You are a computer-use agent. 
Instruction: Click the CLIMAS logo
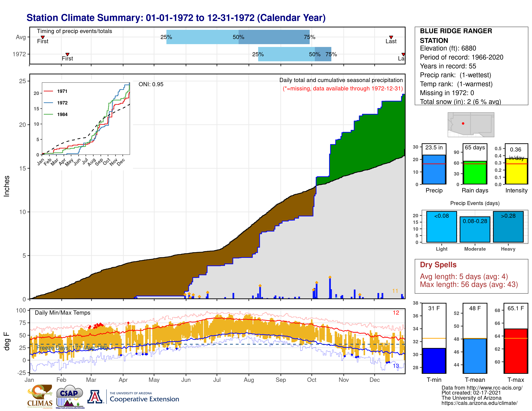(x=40, y=396)
